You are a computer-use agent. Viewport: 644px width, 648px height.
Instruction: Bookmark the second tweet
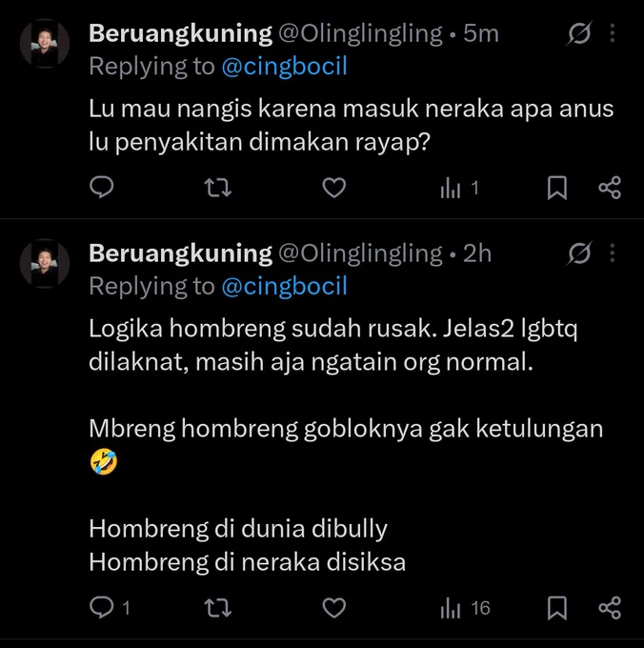pos(557,608)
